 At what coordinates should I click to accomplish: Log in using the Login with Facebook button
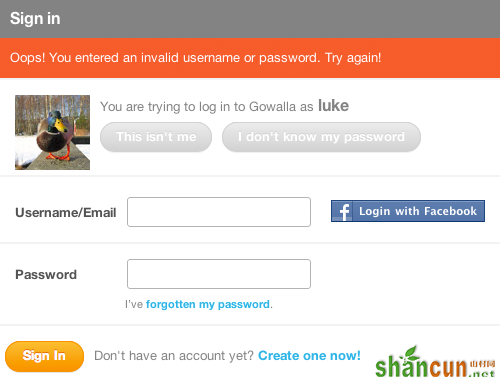(x=408, y=211)
